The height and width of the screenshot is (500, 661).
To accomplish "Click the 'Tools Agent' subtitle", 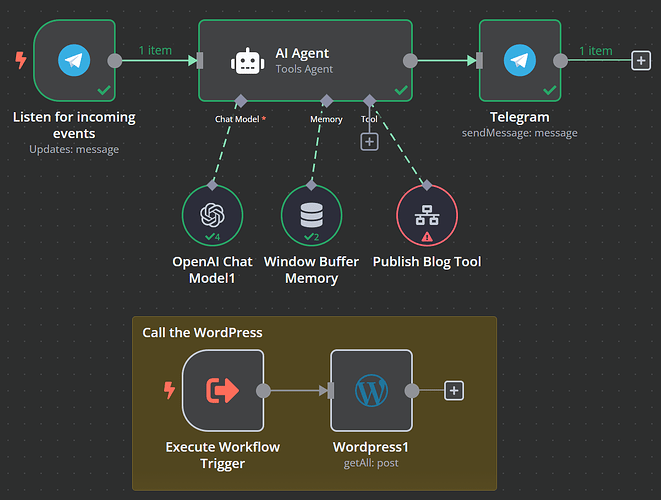I will (304, 69).
